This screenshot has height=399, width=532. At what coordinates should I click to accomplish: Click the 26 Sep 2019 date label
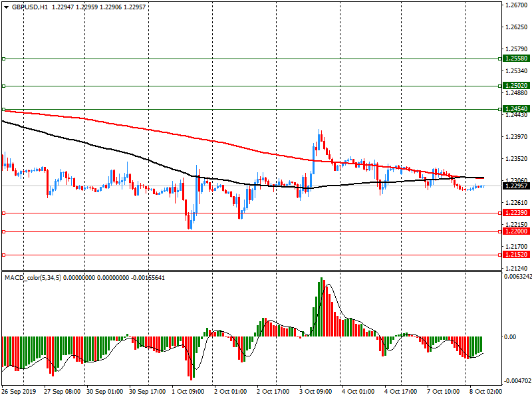coord(19,392)
